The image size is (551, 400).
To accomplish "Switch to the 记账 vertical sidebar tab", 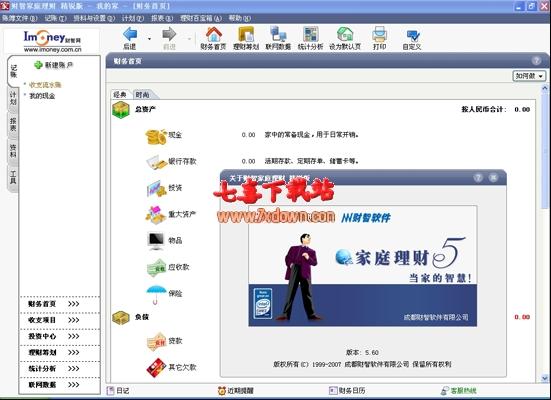I will (13, 71).
